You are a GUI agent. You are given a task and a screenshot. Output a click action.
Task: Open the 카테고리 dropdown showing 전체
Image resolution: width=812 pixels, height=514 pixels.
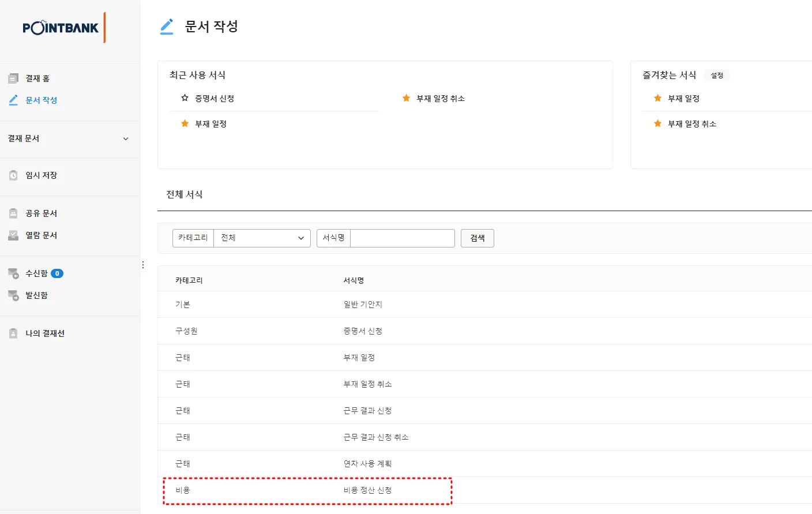(262, 238)
